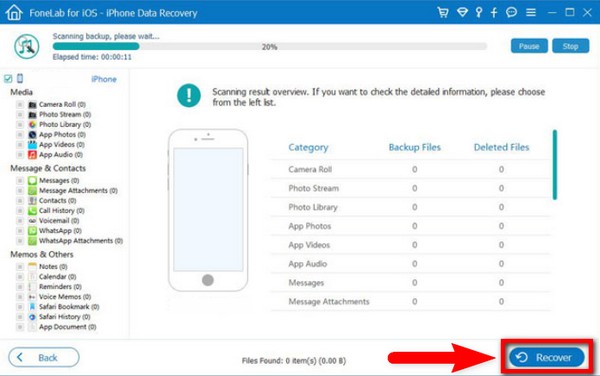This screenshot has height=376, width=600.
Task: Click the results table vertical scrollbar
Action: tap(555, 164)
